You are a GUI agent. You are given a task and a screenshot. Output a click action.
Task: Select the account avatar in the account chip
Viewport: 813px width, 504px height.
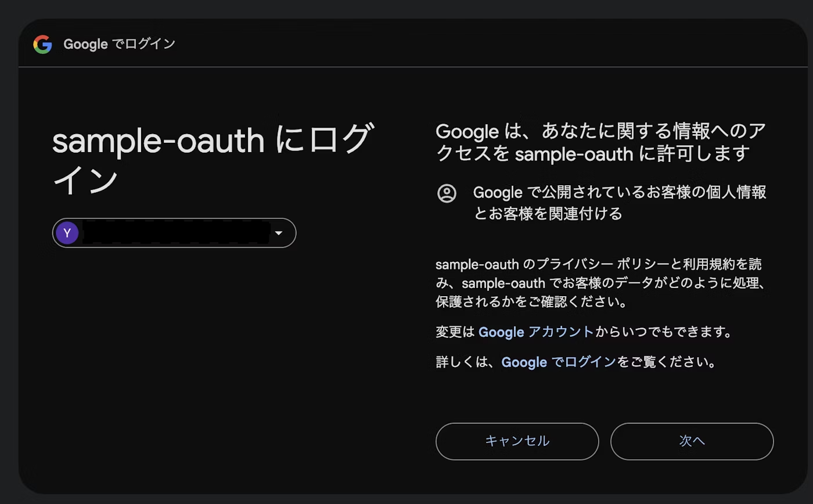click(x=67, y=233)
